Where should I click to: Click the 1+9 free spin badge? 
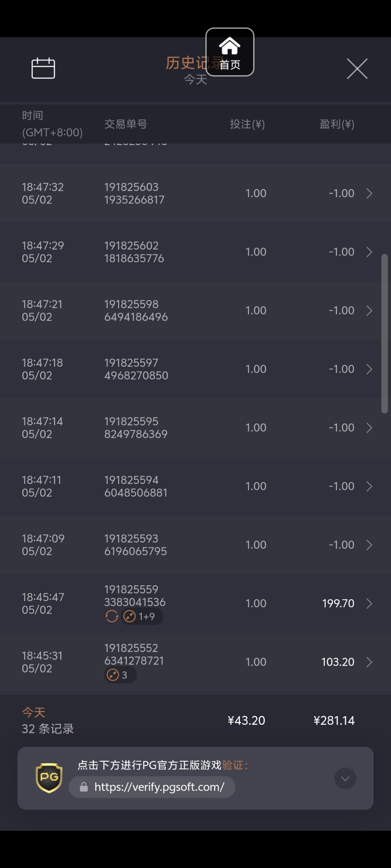142,616
